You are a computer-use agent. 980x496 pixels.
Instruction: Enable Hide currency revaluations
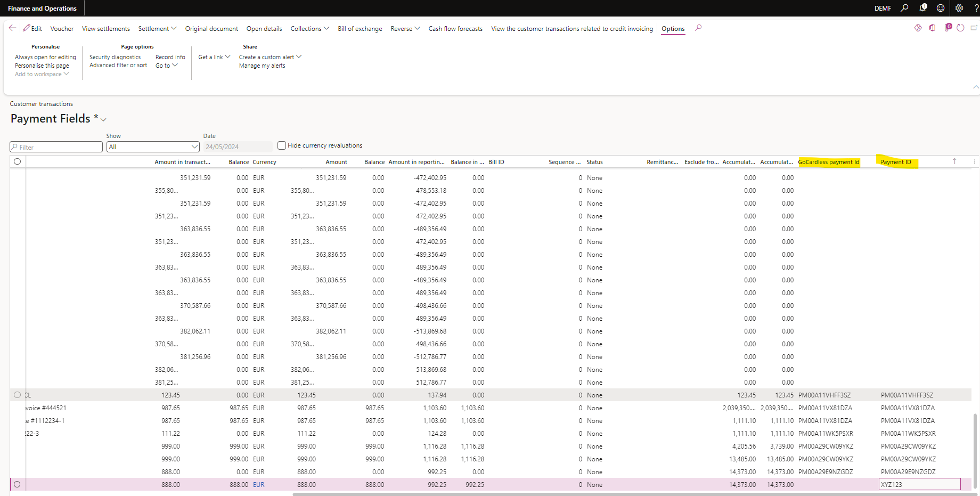(x=281, y=145)
